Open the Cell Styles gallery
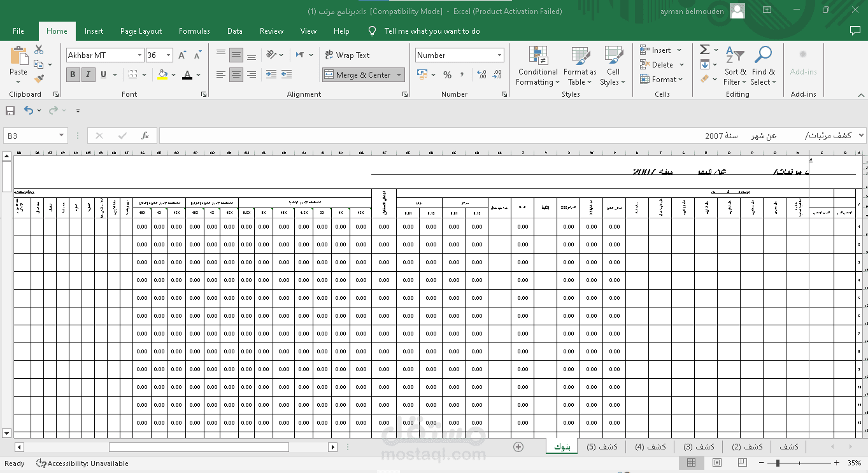 pos(613,66)
